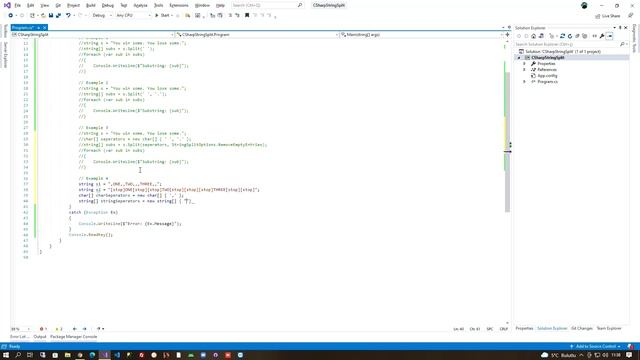640x360 pixels.
Task: Click the bookmark toolbar icon
Action: click(x=247, y=16)
